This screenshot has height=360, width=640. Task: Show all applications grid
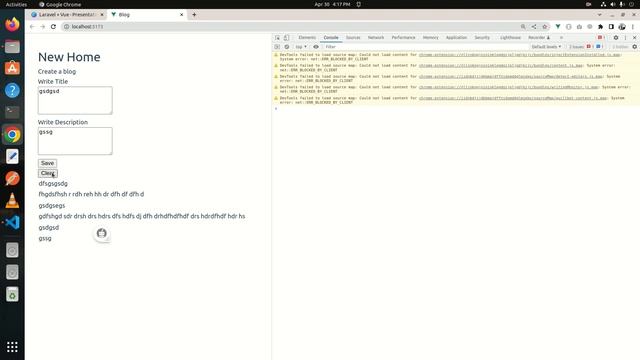coord(12,347)
